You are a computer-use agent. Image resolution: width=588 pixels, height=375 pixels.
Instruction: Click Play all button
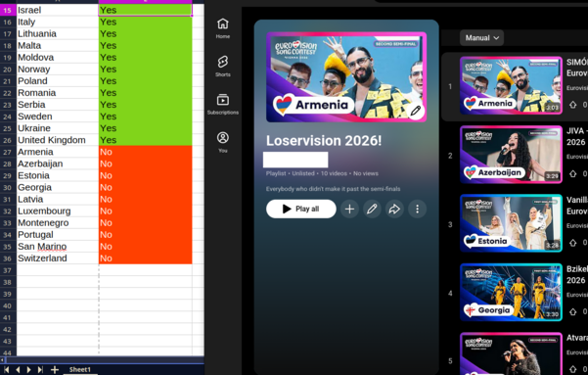pos(301,210)
